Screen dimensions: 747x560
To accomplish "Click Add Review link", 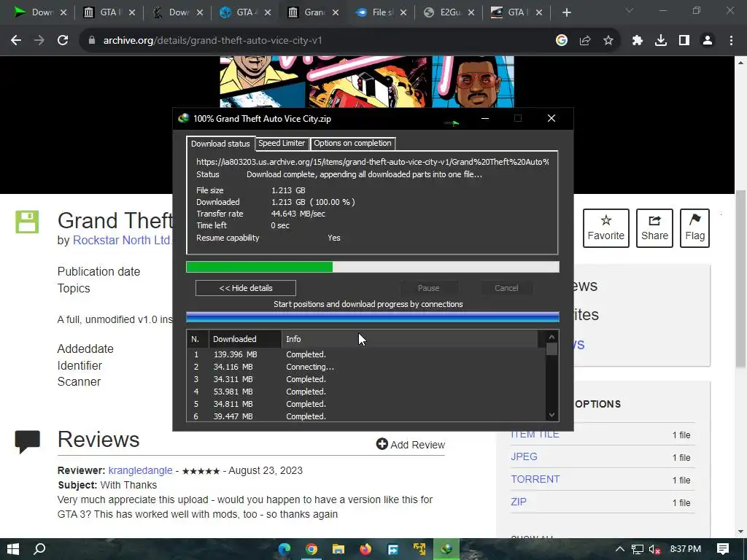I will (x=411, y=444).
